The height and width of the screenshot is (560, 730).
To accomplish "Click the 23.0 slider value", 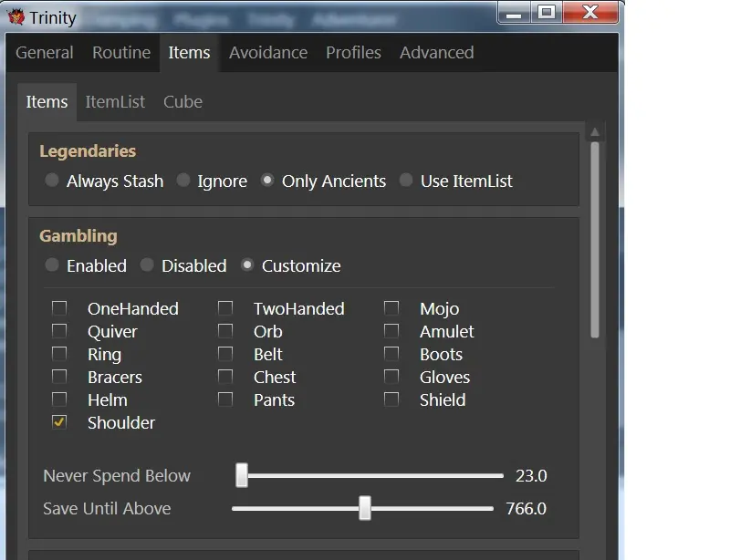I will point(531,476).
